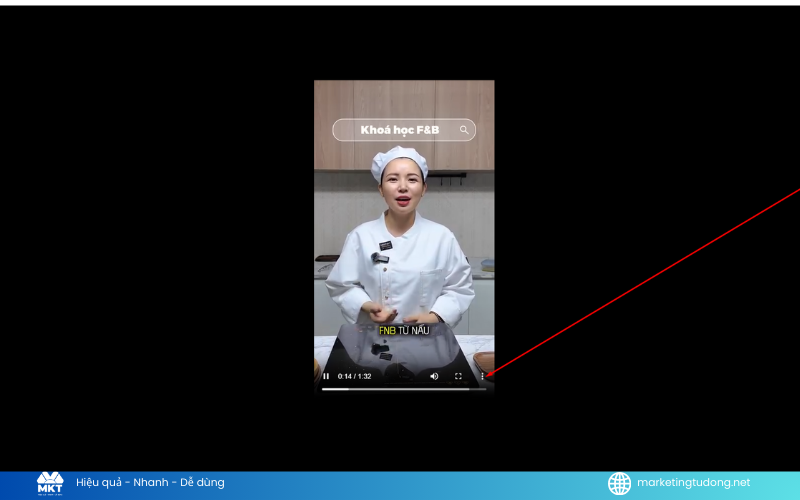
Task: Enter fullscreen mode on the video player
Action: 458,377
